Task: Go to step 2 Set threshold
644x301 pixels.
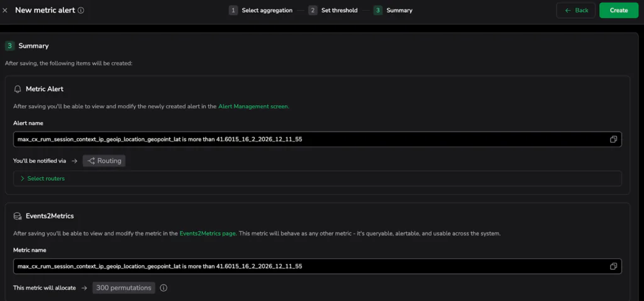Action: click(x=333, y=11)
